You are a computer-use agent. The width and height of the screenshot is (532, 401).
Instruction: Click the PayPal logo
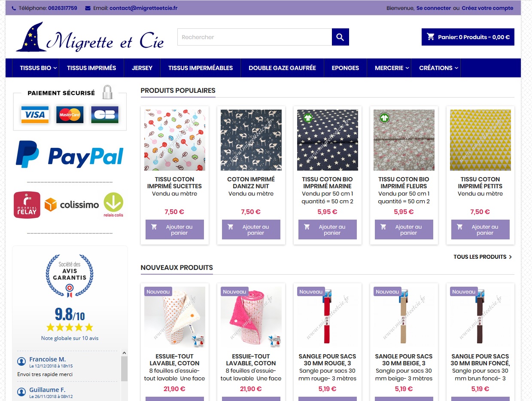pyautogui.click(x=70, y=155)
